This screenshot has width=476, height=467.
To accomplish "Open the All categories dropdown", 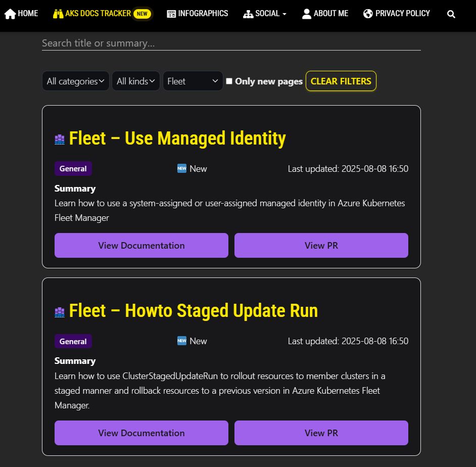I will click(x=76, y=81).
